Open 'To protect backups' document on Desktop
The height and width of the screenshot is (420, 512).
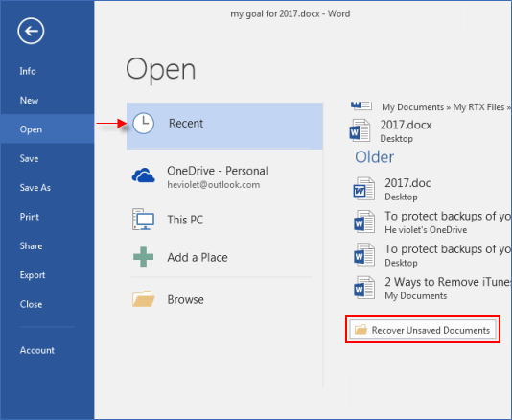point(432,255)
